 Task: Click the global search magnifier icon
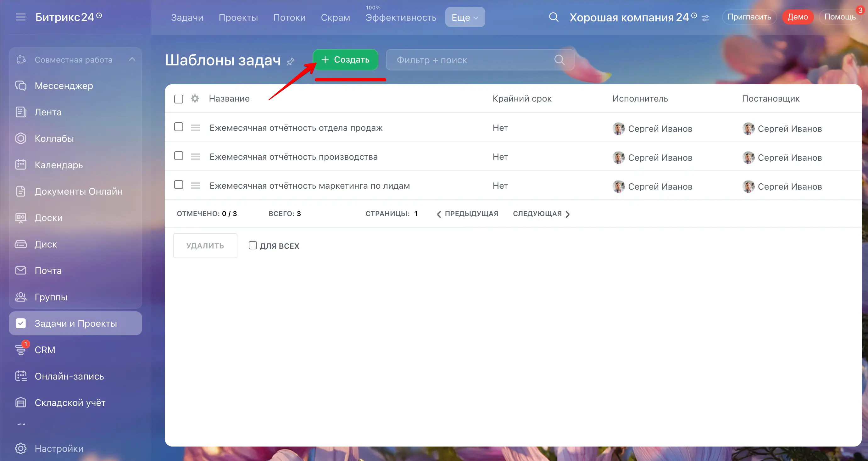click(x=554, y=17)
